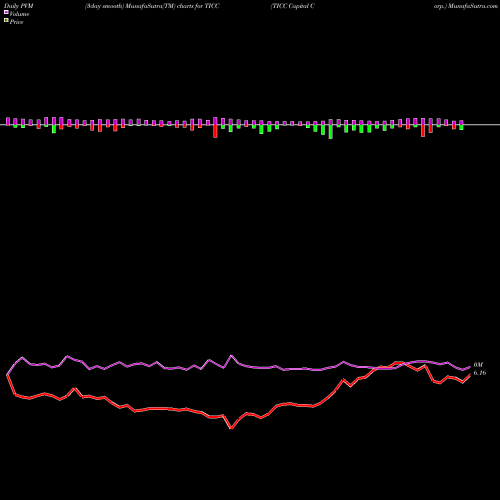This screenshot has height=500, width=500.
Task: Click the Volume legend color swatch
Action: pyautogui.click(x=6, y=13)
